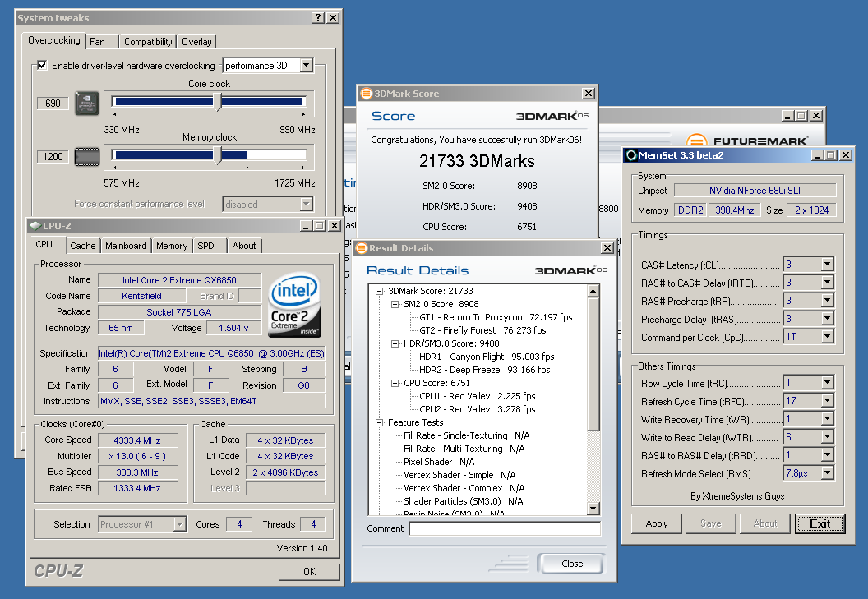The width and height of the screenshot is (868, 599).
Task: Click the MemSet title bar icon
Action: 631,154
